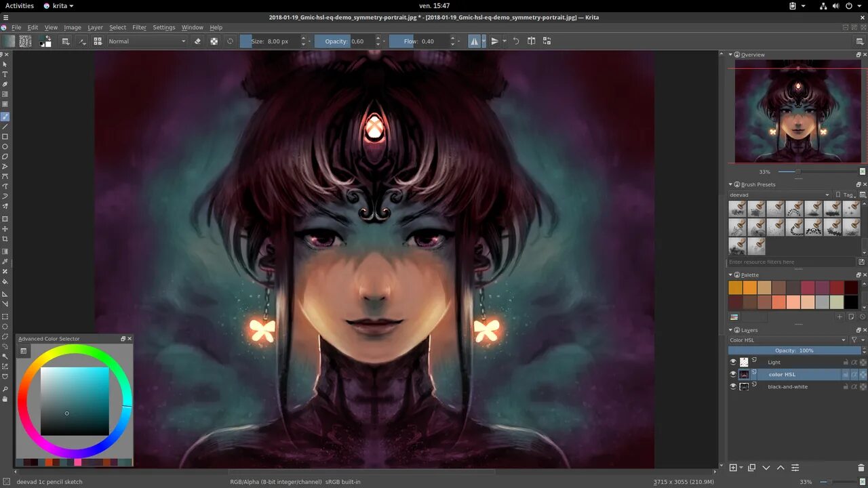The width and height of the screenshot is (868, 488).
Task: Click reload original preset icon
Action: pyautogui.click(x=230, y=41)
